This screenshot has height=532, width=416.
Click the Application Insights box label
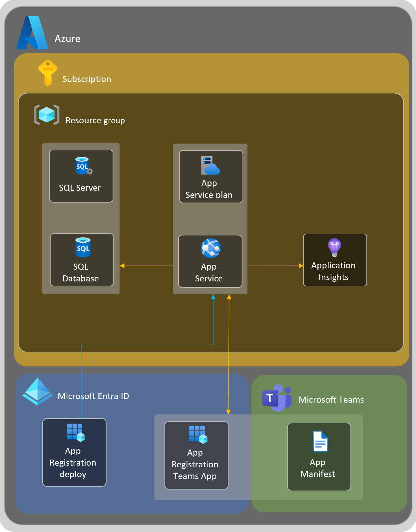pos(333,271)
